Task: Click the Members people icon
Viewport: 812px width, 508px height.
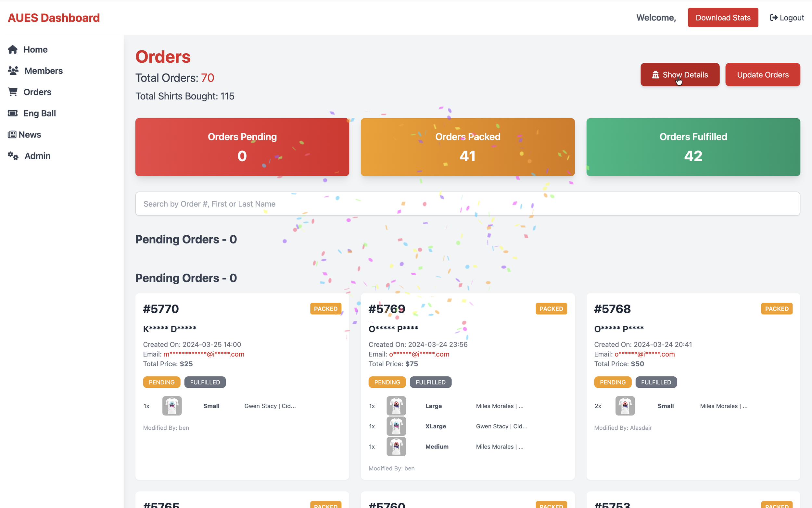Action: pos(13,71)
